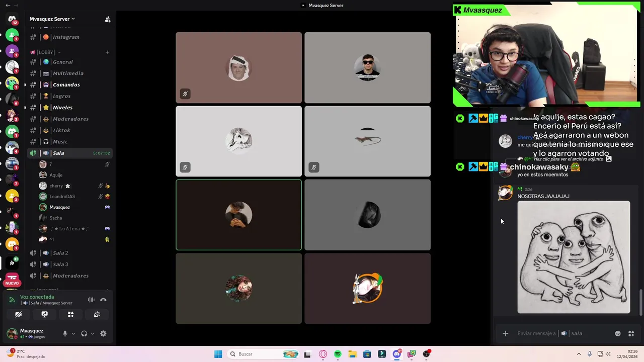
Task: Open Mvasquez avatar in user panel
Action: pyautogui.click(x=12, y=333)
